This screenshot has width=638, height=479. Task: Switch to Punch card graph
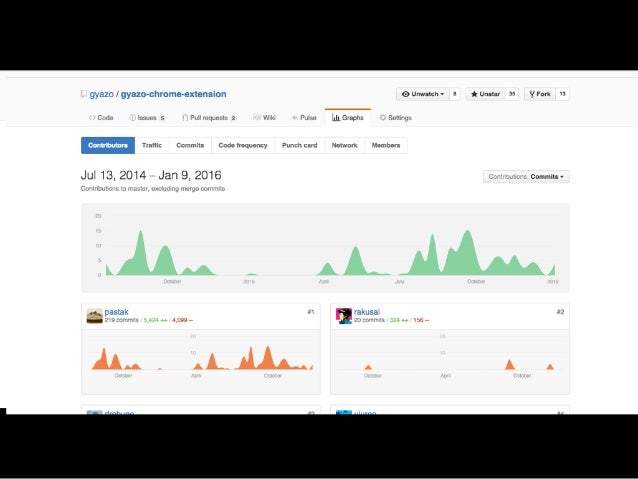299,145
